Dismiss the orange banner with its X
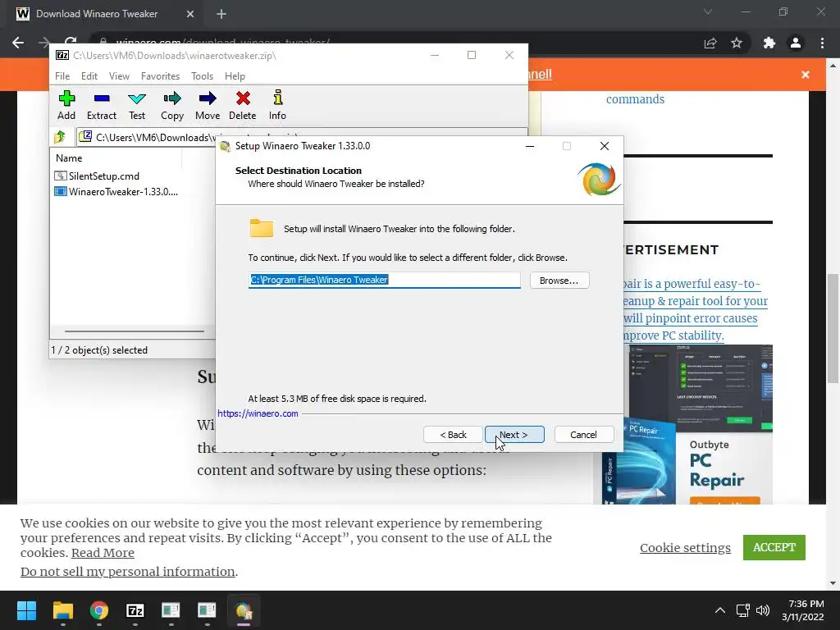 pos(806,75)
